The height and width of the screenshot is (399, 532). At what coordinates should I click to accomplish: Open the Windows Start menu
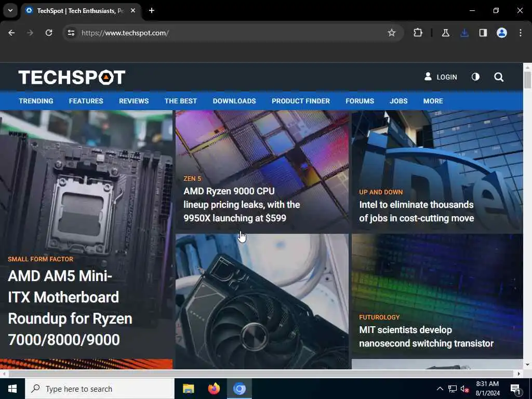click(x=12, y=389)
